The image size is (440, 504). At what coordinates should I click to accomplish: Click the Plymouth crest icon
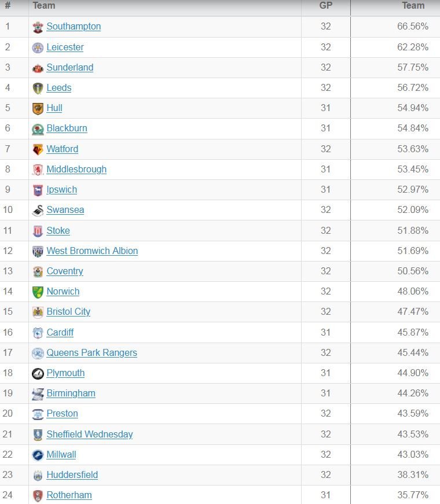click(38, 374)
